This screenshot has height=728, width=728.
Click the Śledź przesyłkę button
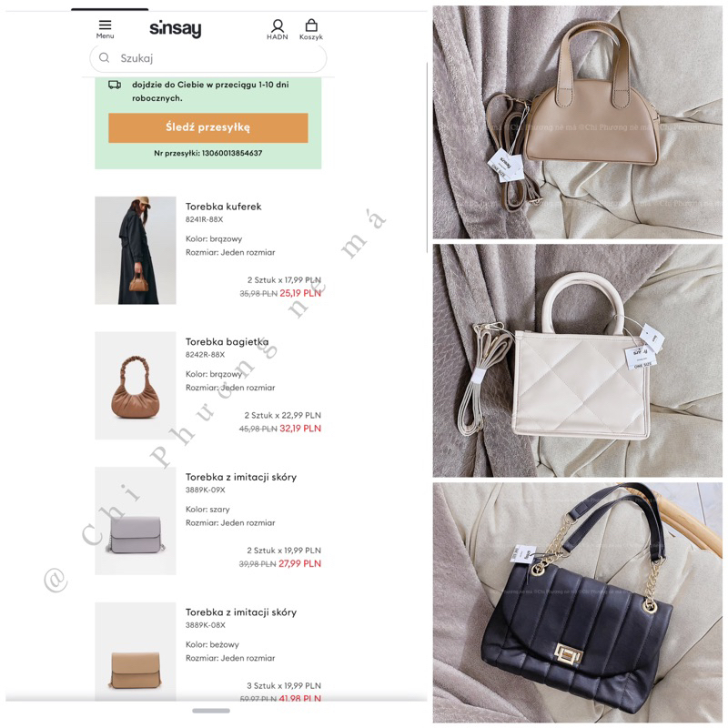click(208, 127)
